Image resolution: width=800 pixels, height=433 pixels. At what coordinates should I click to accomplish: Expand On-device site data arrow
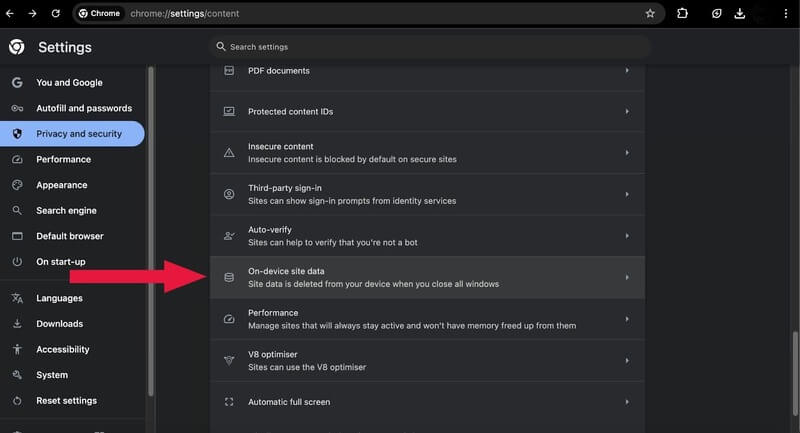point(627,277)
